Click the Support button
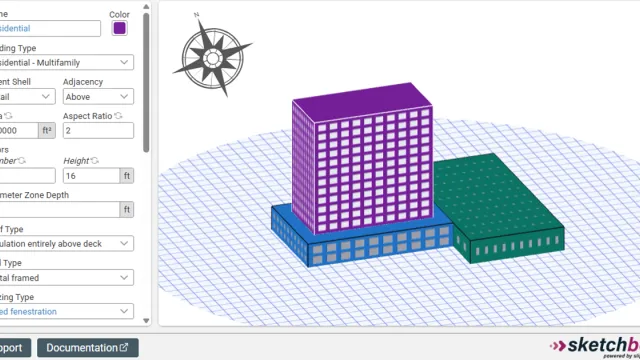The image size is (640, 360). coord(15,348)
